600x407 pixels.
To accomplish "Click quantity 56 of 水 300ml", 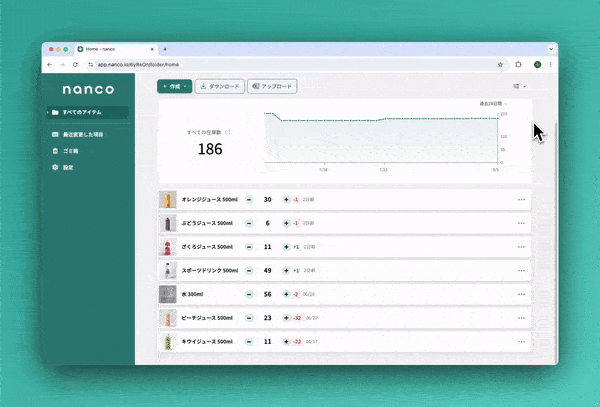I will pos(267,294).
